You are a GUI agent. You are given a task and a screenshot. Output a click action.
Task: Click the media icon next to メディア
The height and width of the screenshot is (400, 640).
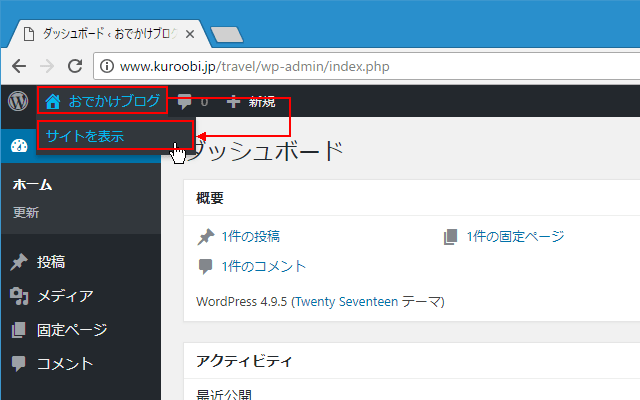[19, 296]
